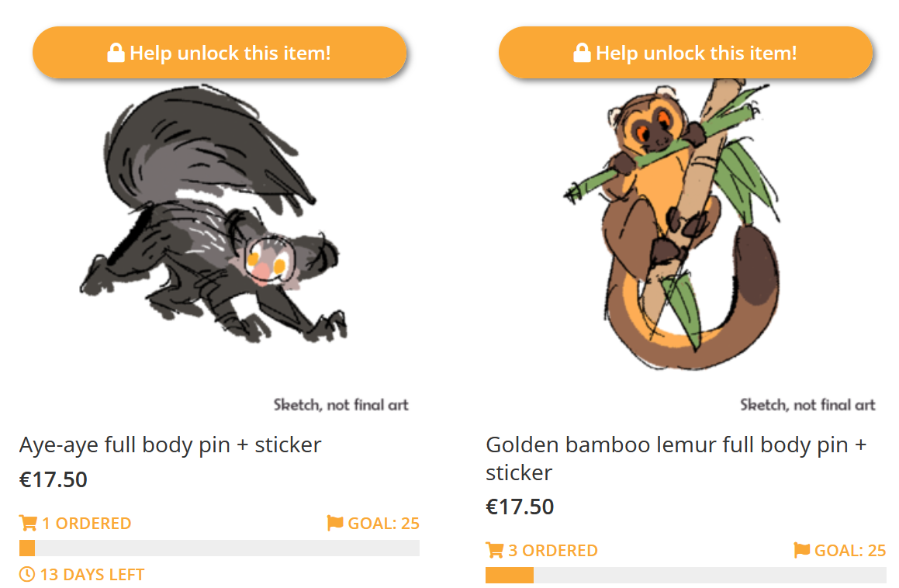
Task: Click lock icon on Aye-aye unlock button
Action: (x=116, y=53)
